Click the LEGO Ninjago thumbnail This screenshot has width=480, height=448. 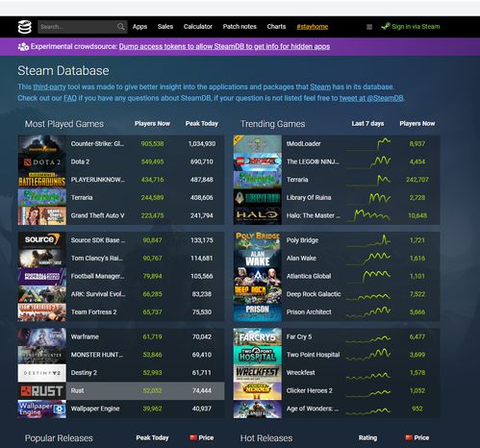point(258,162)
